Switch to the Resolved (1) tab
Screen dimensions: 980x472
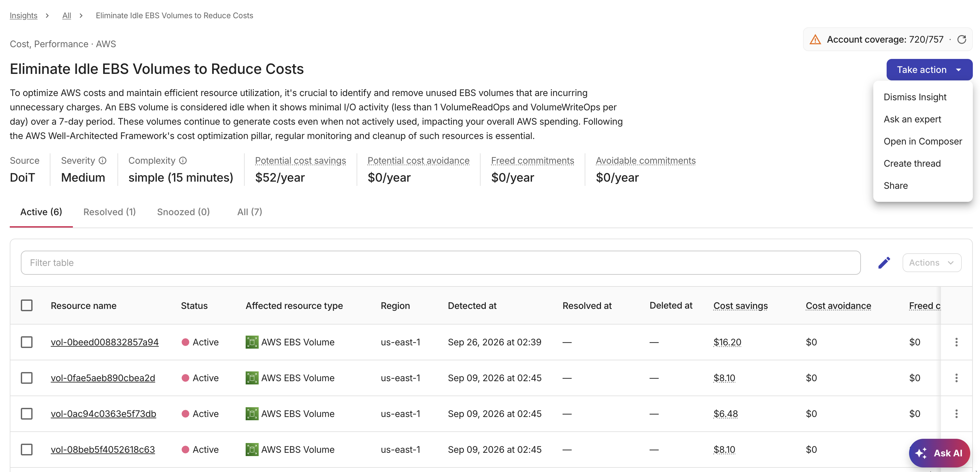pyautogui.click(x=110, y=212)
